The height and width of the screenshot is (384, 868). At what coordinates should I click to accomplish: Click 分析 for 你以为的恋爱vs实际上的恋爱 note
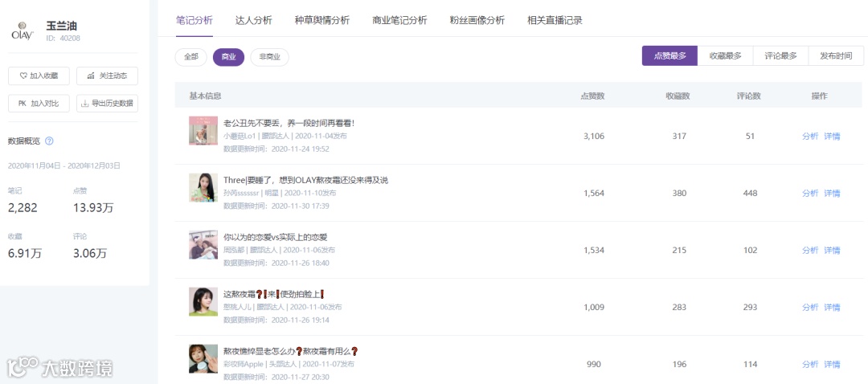810,250
